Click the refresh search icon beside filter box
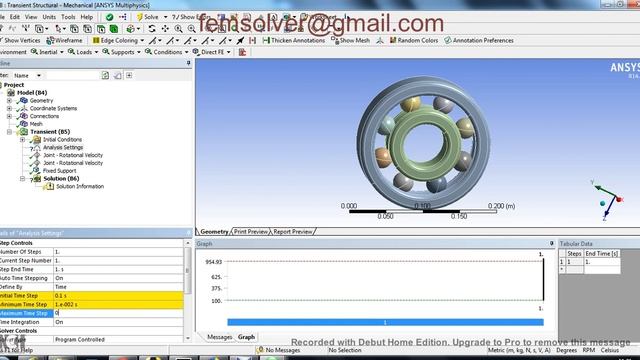This screenshot has height=360, width=640. 105,76
